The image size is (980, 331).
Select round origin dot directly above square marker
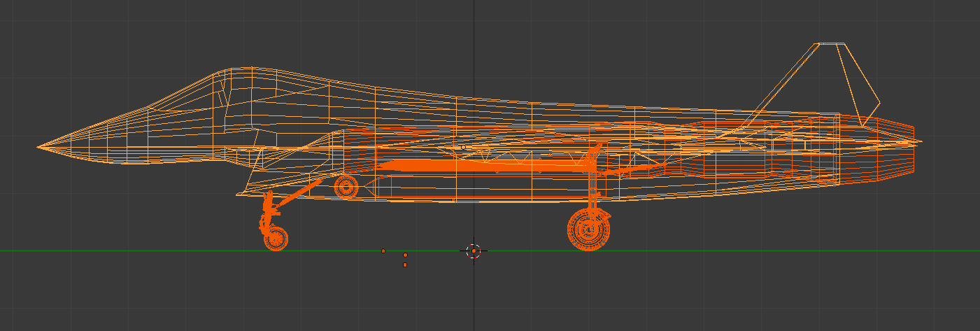(405, 255)
